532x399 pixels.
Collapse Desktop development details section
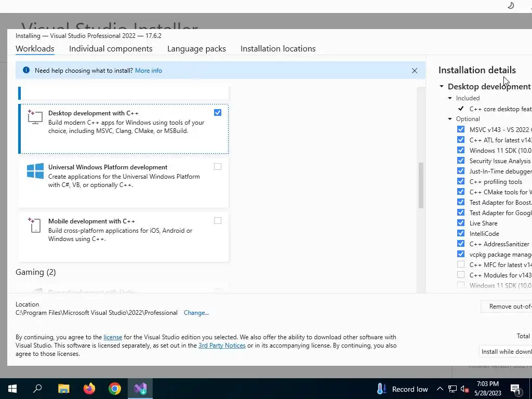click(x=442, y=87)
